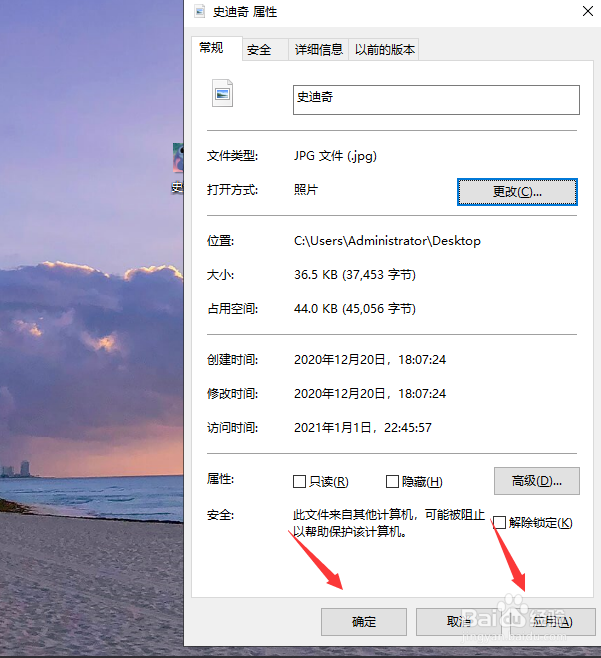The width and height of the screenshot is (601, 658).
Task: Click the file name field 史迪奇
Action: coord(436,100)
